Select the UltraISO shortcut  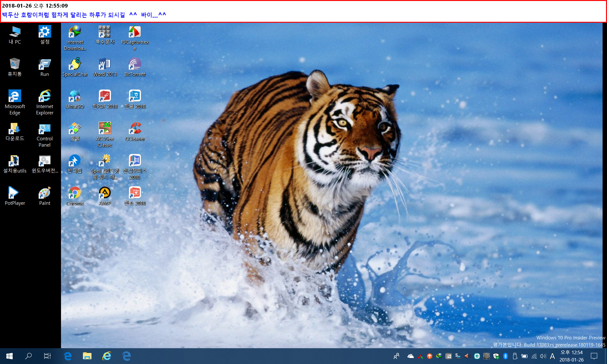click(75, 100)
